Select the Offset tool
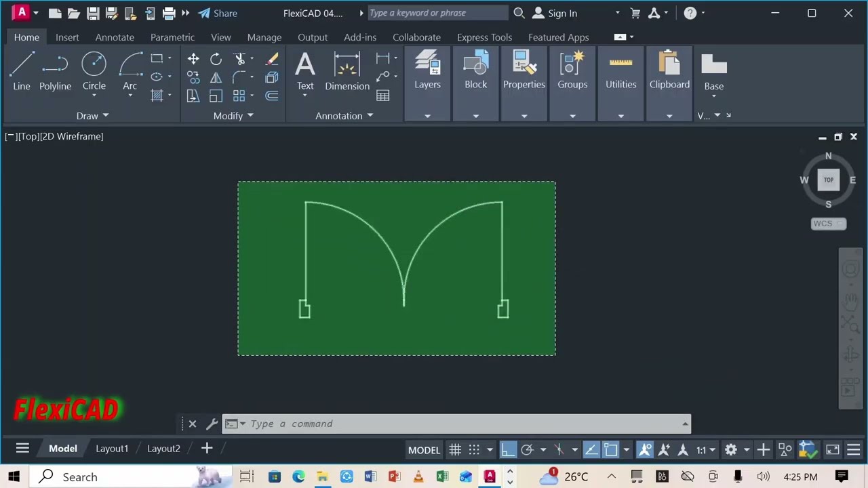 272,96
